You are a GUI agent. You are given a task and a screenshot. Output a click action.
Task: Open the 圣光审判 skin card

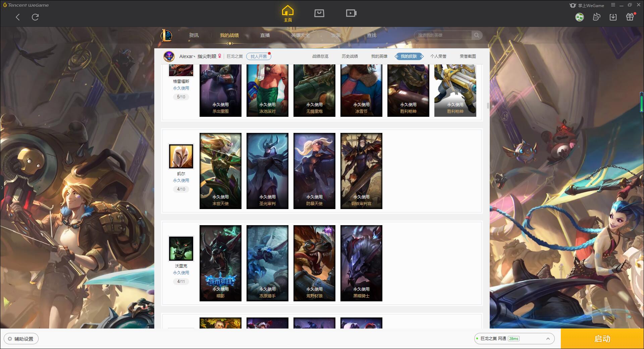(267, 171)
